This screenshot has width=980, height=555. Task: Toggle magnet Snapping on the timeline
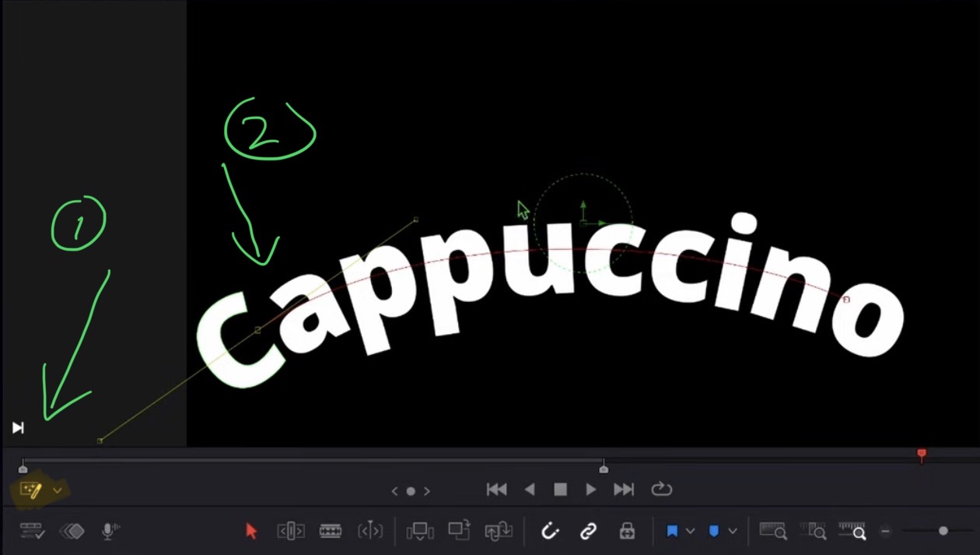(x=550, y=531)
